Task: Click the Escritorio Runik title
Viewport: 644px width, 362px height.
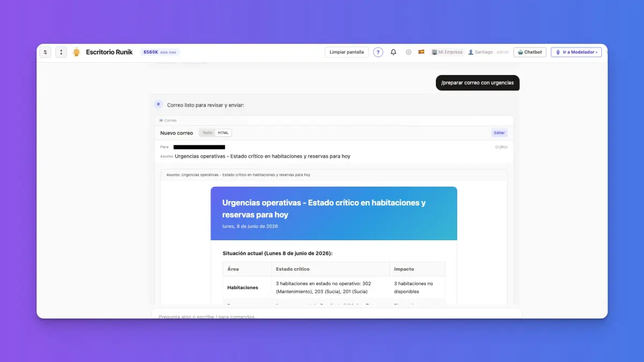Action: [x=109, y=52]
